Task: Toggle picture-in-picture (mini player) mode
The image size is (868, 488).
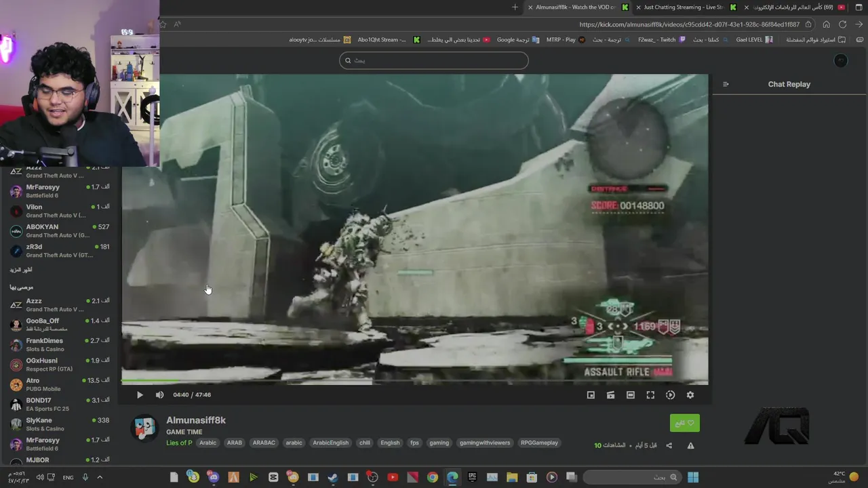Action: (x=591, y=395)
